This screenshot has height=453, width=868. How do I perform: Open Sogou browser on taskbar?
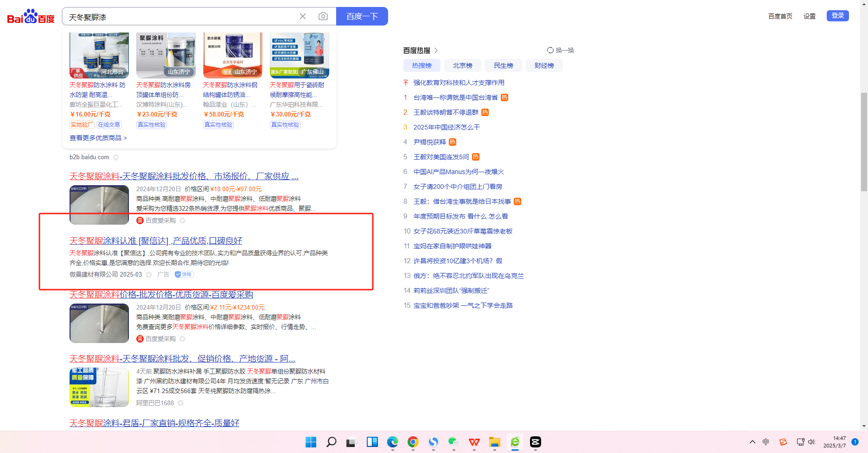[434, 442]
